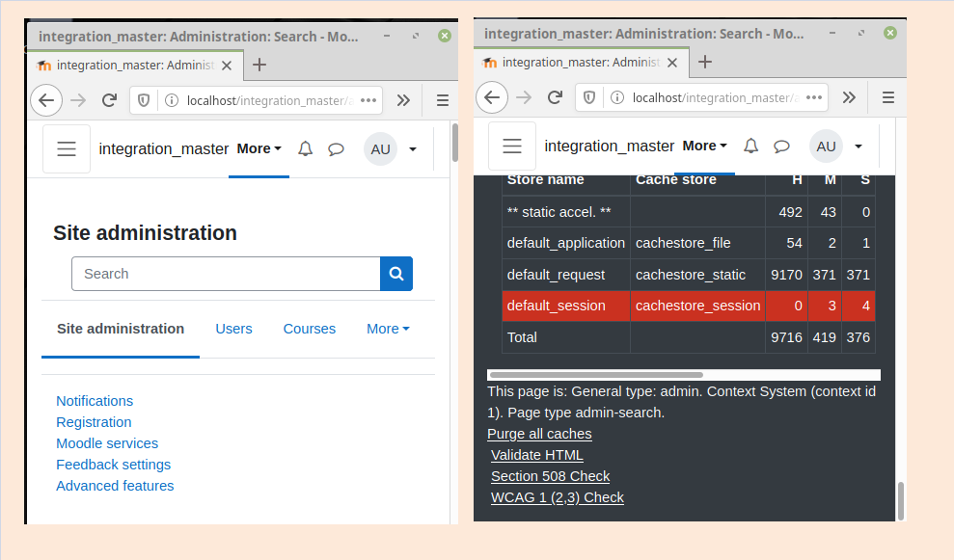Screen dimensions: 954x560
Task: Expand user menu caret in right window
Action: coord(858,146)
